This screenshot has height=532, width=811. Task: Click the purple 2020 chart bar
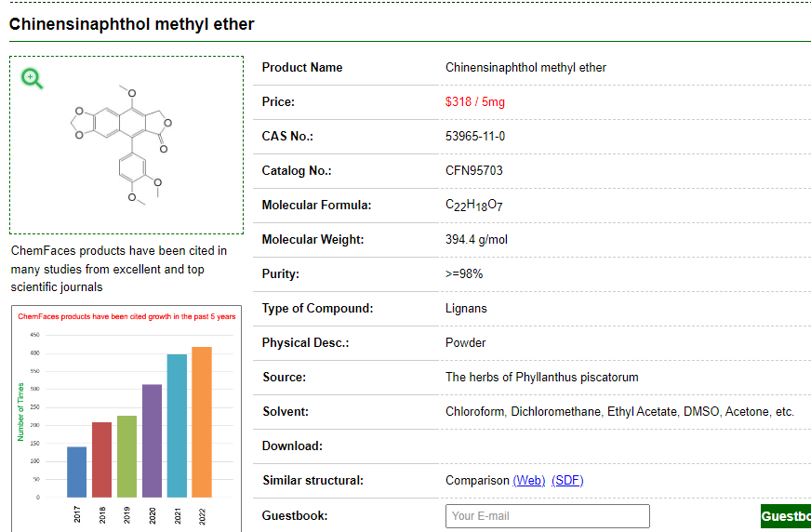pyautogui.click(x=152, y=440)
